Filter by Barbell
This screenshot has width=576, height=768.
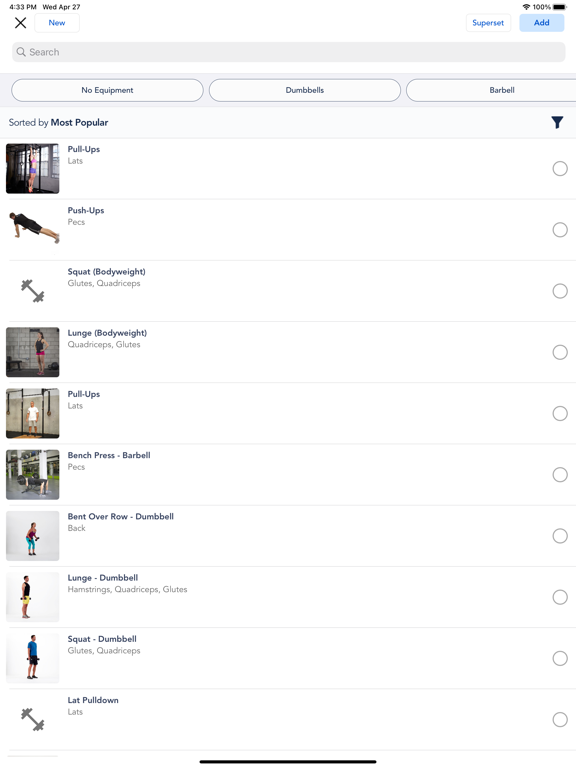point(491,90)
